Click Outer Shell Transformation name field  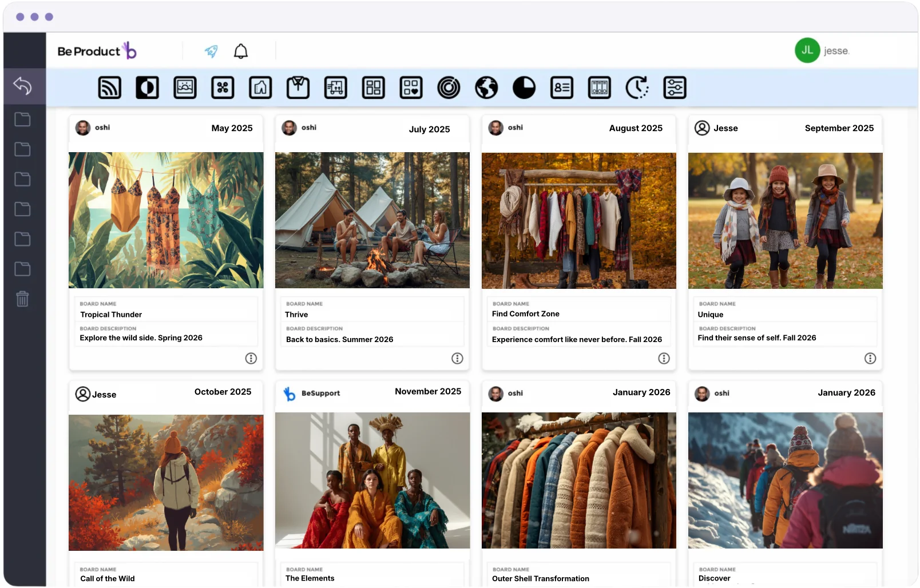(x=579, y=575)
